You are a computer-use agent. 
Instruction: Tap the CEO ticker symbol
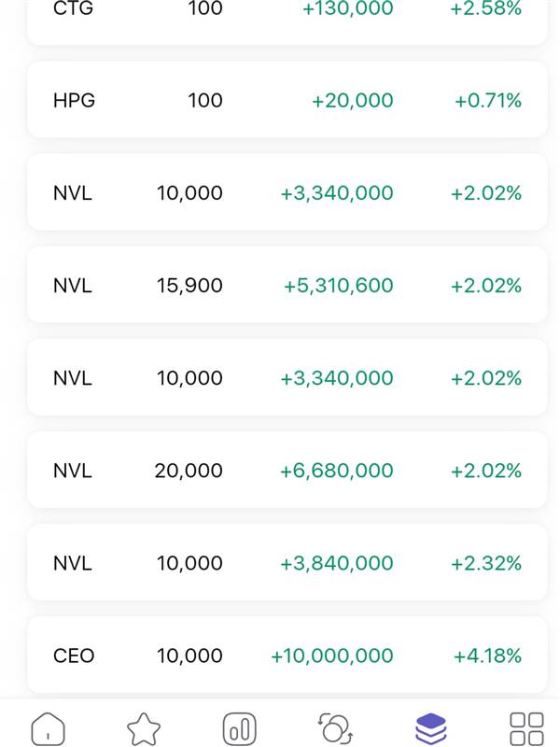point(74,655)
